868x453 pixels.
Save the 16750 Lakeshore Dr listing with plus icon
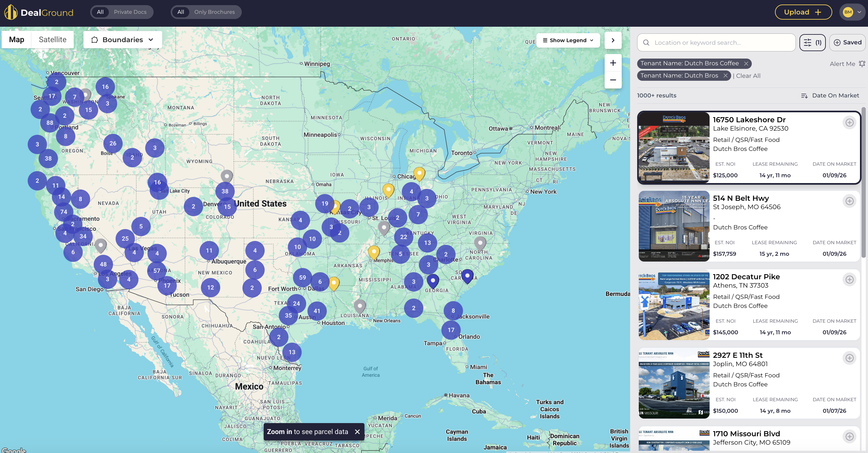(x=849, y=123)
